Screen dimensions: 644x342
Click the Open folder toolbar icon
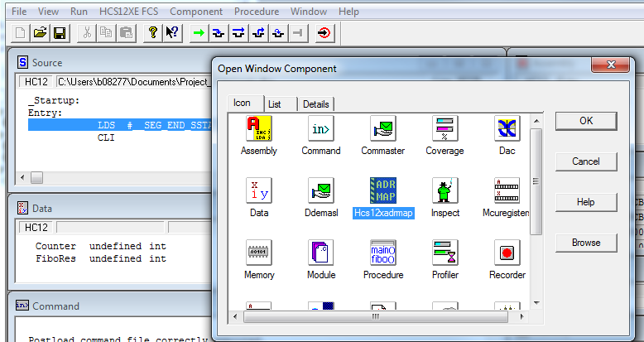pos(40,33)
